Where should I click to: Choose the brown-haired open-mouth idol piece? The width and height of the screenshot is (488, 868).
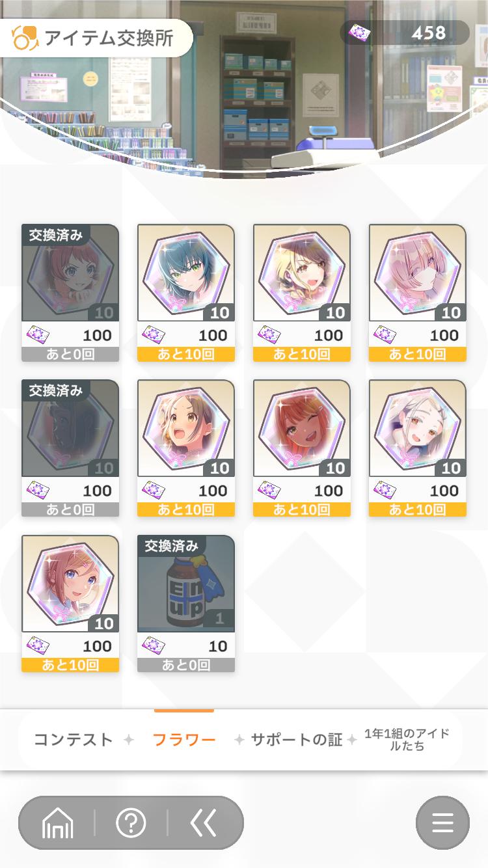coord(186,448)
